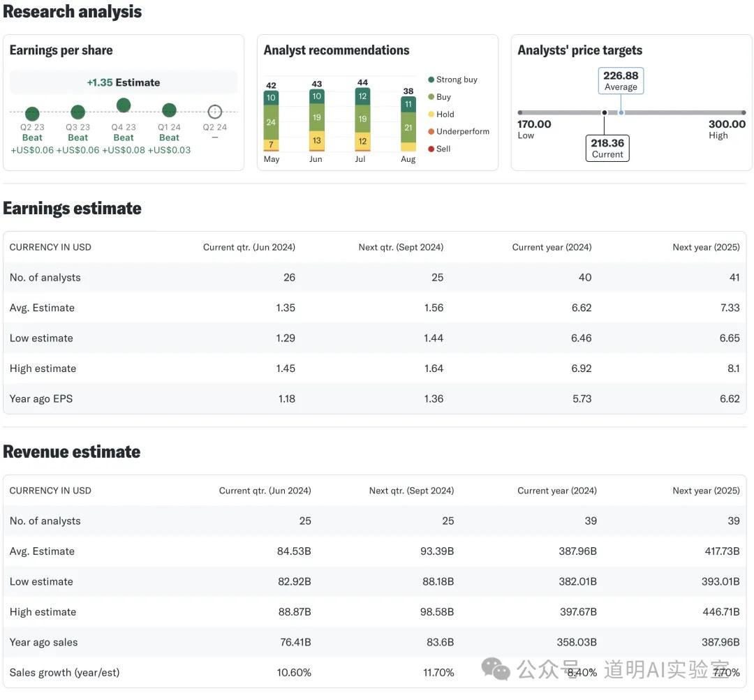Screen dimensions: 754x700
Task: Click the Strong buy legend dot
Action: coord(431,80)
